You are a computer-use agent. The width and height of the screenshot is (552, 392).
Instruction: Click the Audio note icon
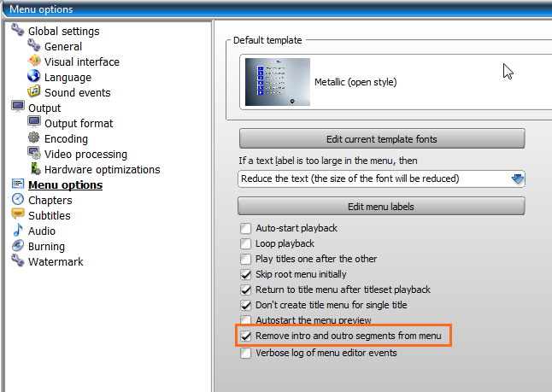point(18,230)
